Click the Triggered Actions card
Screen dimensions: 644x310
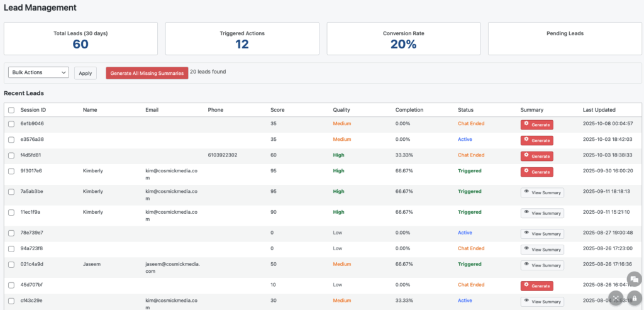pyautogui.click(x=242, y=38)
